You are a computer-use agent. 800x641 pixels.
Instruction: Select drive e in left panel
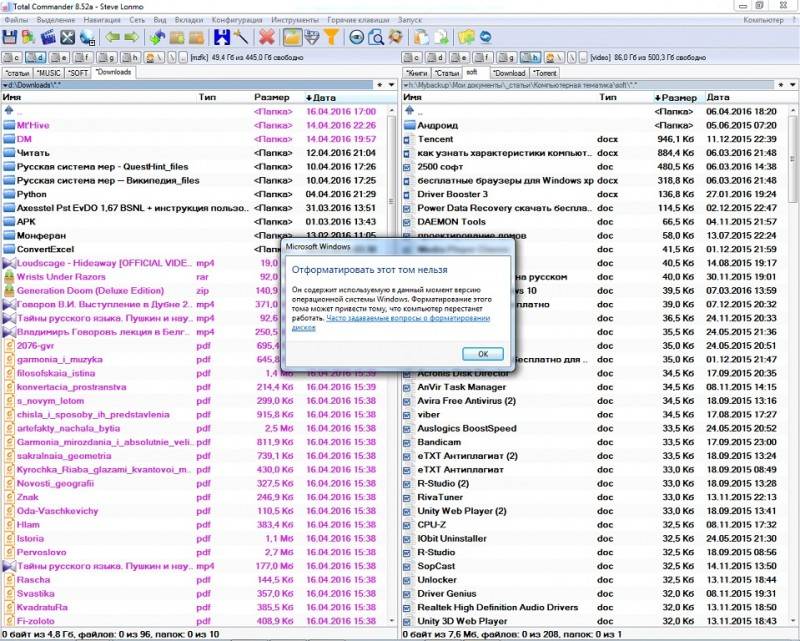(59, 58)
